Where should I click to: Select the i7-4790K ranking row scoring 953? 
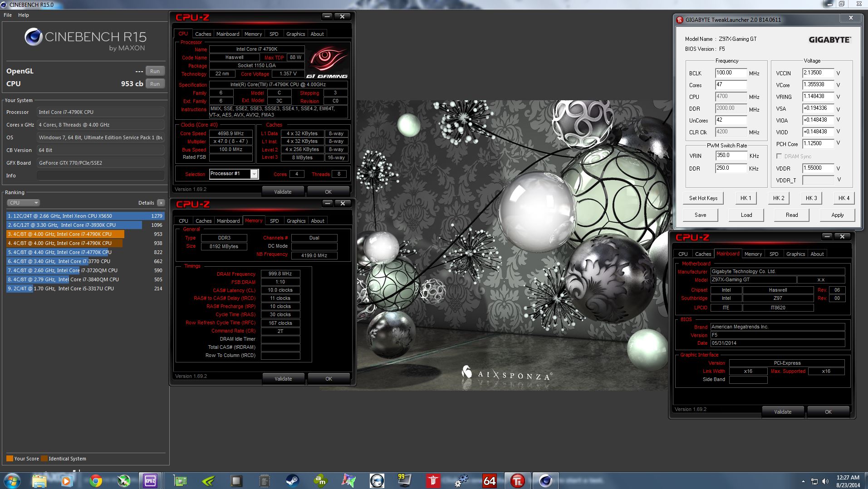pyautogui.click(x=85, y=234)
